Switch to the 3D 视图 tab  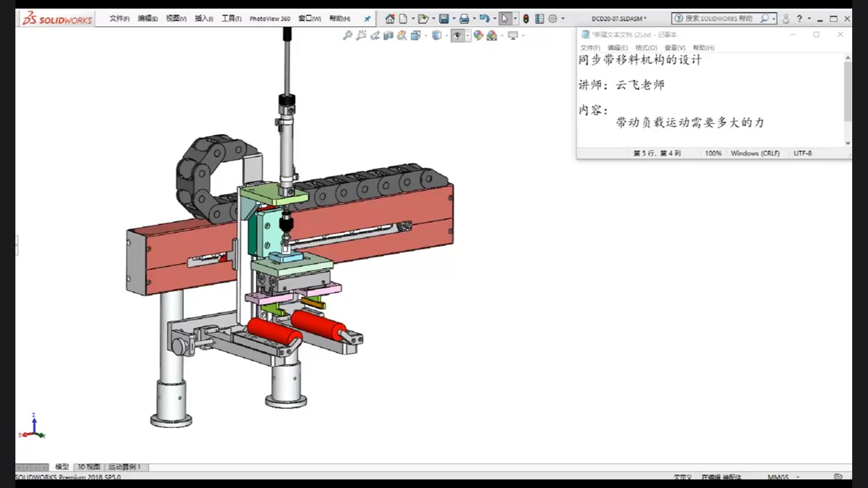click(89, 467)
